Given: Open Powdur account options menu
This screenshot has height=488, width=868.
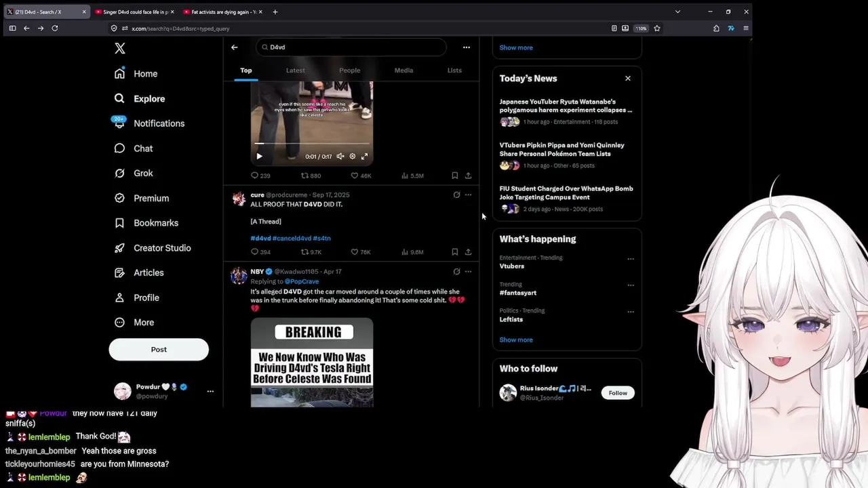Looking at the screenshot, I should tap(210, 391).
